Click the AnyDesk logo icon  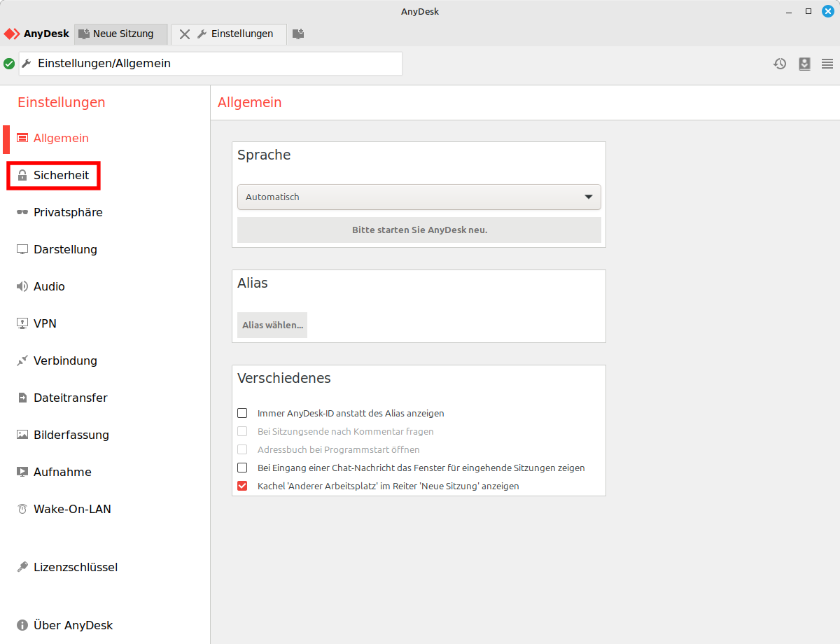coord(12,34)
